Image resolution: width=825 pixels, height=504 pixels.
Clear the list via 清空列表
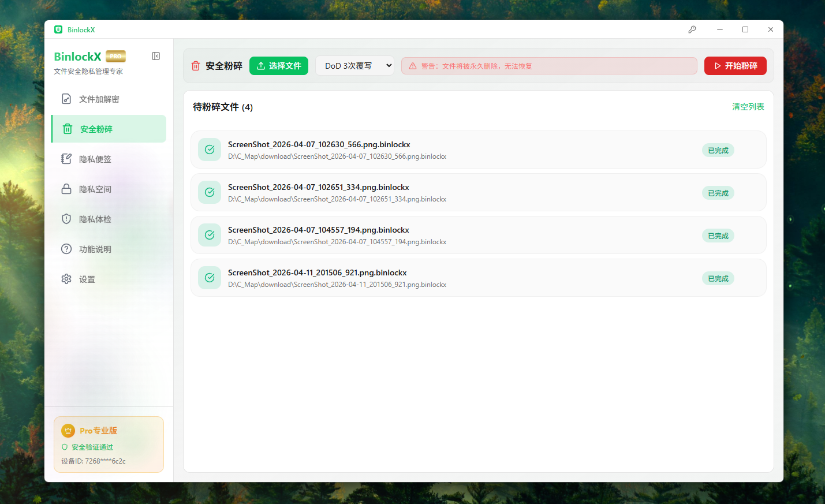[748, 107]
